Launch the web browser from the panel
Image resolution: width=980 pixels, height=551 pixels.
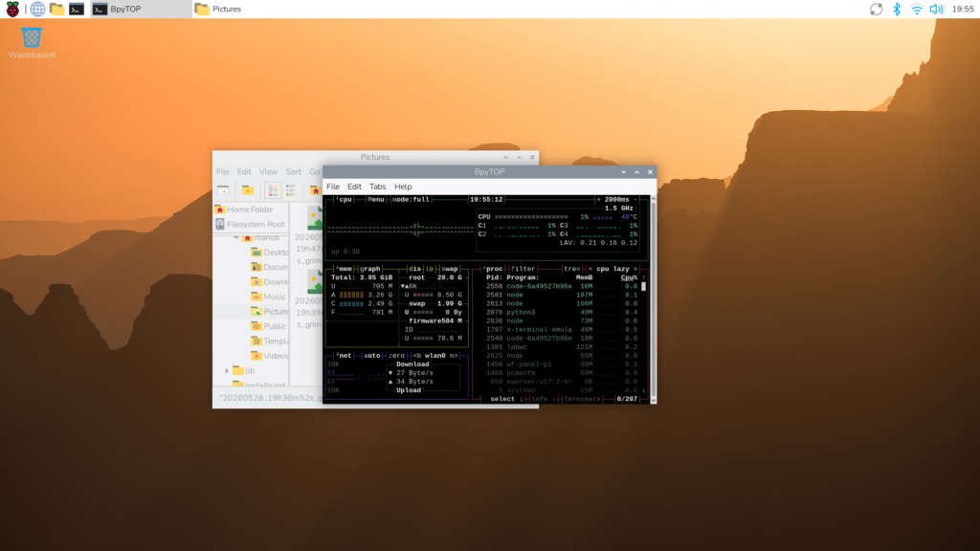coord(37,9)
